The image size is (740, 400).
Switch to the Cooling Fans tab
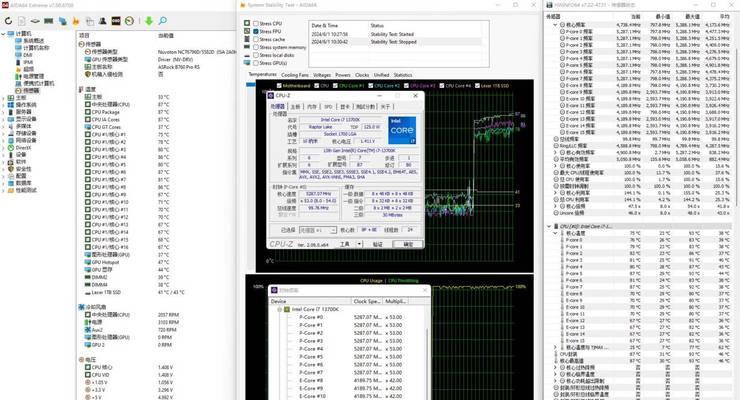tap(294, 75)
